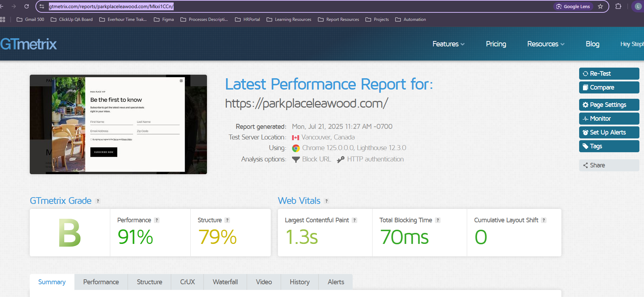This screenshot has height=297, width=644.
Task: Open the site information icon in address bar
Action: point(42,6)
